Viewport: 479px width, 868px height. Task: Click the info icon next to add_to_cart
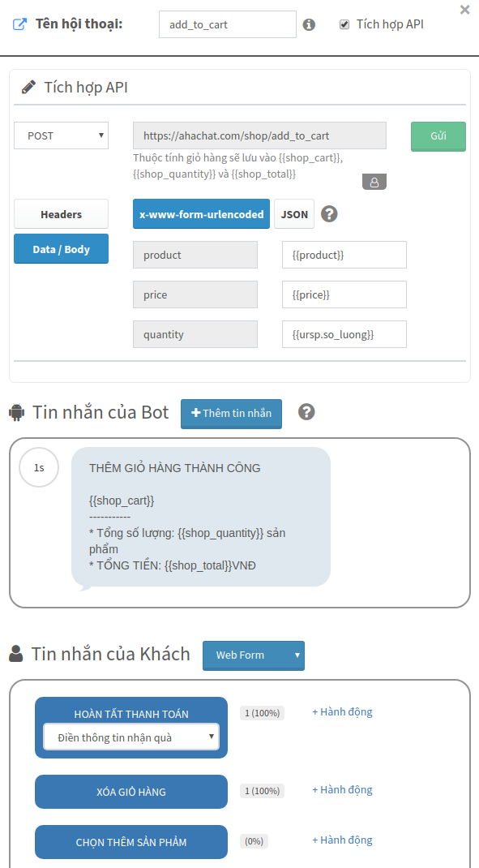pyautogui.click(x=309, y=25)
